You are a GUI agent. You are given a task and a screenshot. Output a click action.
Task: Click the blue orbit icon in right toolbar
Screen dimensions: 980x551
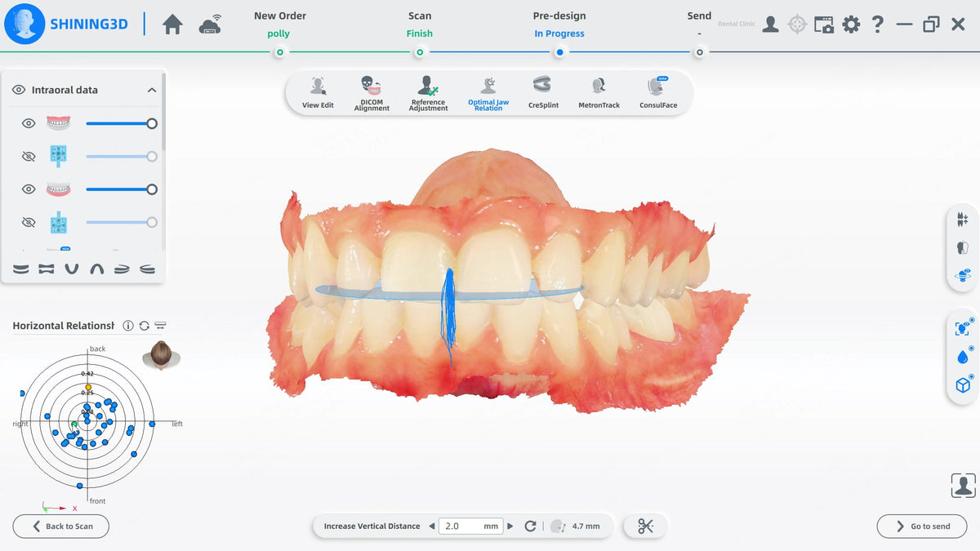(x=962, y=274)
